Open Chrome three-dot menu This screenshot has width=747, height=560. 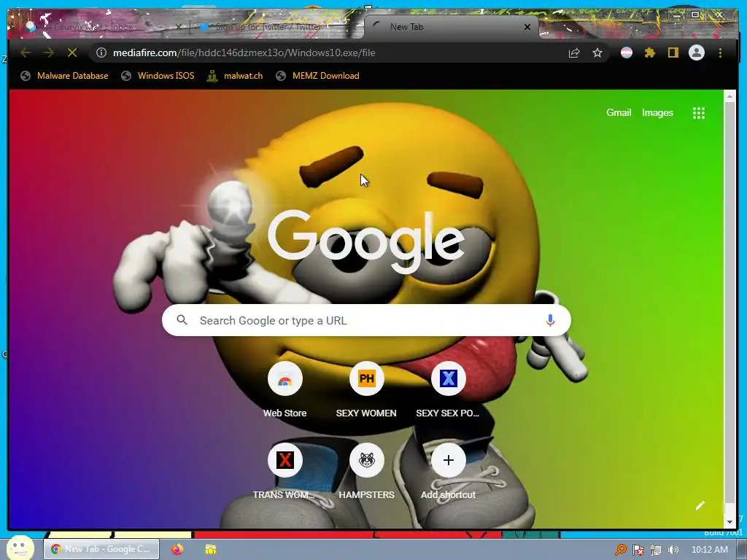720,52
